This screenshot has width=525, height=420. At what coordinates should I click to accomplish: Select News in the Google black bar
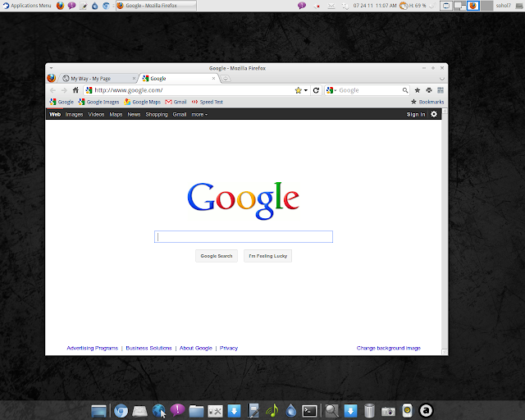134,115
